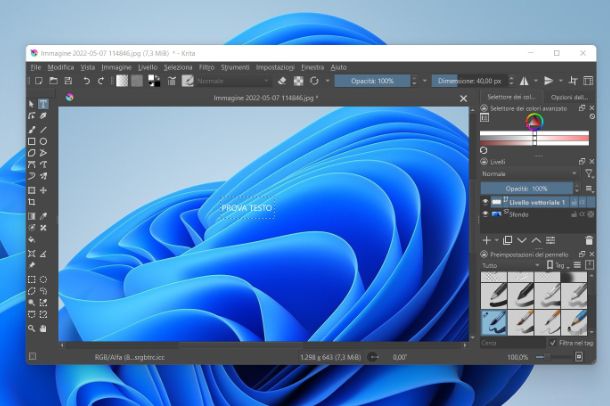Toggle the Filtra nel tag checkbox
Screen dimensions: 610x406
[552, 343]
